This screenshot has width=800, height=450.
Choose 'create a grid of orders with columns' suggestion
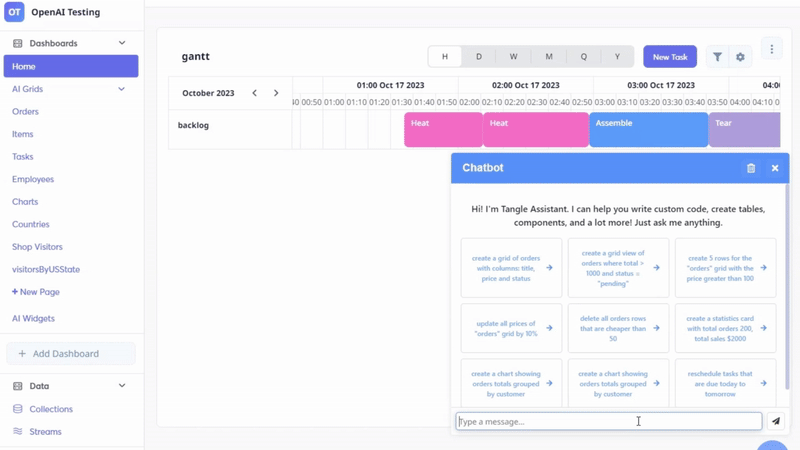pyautogui.click(x=511, y=268)
